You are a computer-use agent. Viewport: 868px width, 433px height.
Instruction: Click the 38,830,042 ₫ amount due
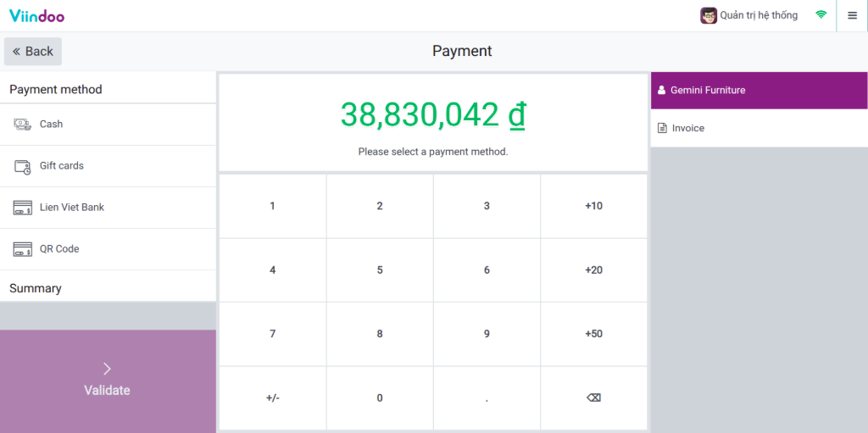pos(433,115)
